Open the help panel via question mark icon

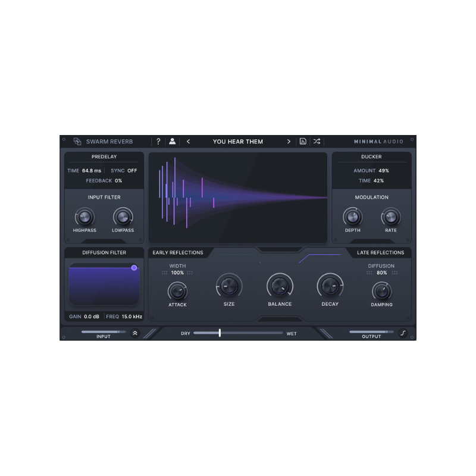tap(158, 141)
